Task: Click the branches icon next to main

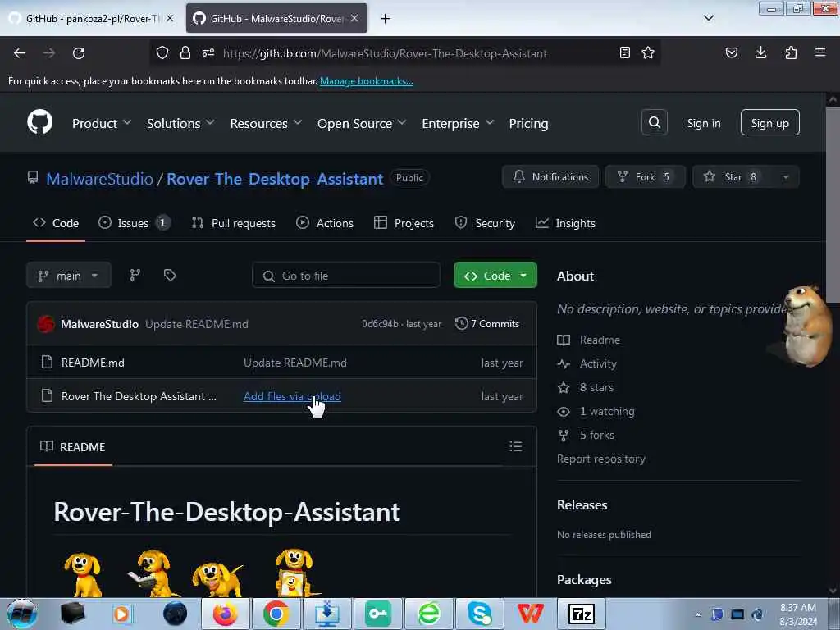Action: 135,276
